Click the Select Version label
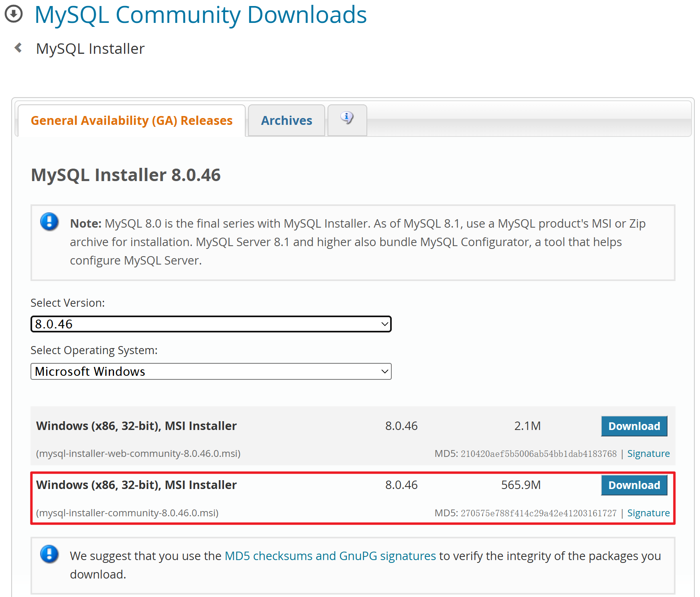Screen dimensions: 700x597 coord(68,303)
